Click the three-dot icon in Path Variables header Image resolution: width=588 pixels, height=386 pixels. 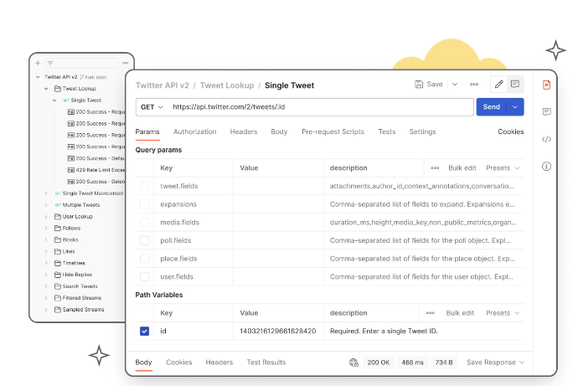pyautogui.click(x=431, y=313)
